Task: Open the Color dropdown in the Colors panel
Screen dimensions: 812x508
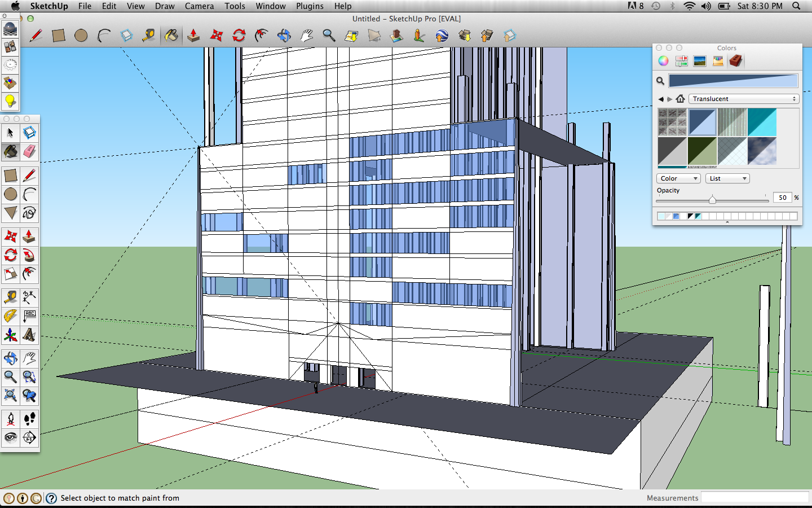Action: (x=678, y=178)
